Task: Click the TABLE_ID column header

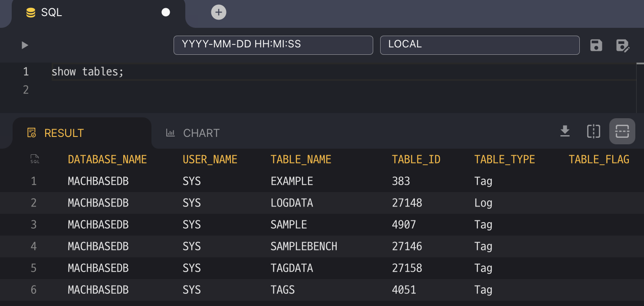Action: [416, 160]
